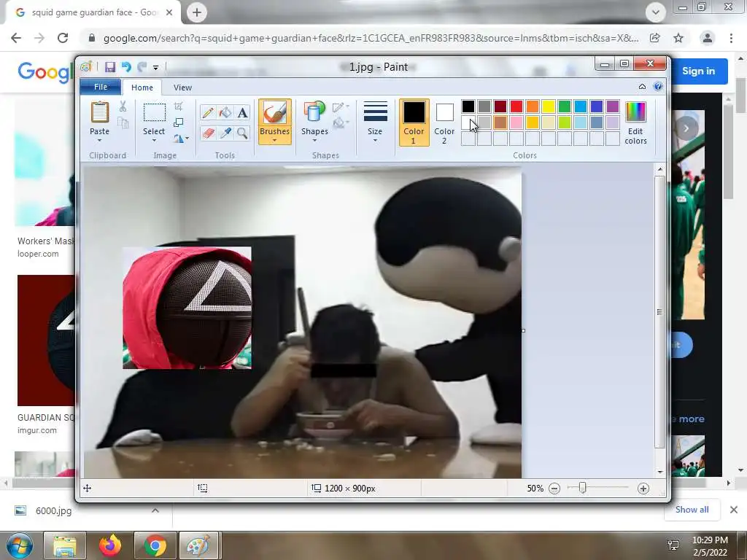Open the File menu in Paint

[x=101, y=87]
